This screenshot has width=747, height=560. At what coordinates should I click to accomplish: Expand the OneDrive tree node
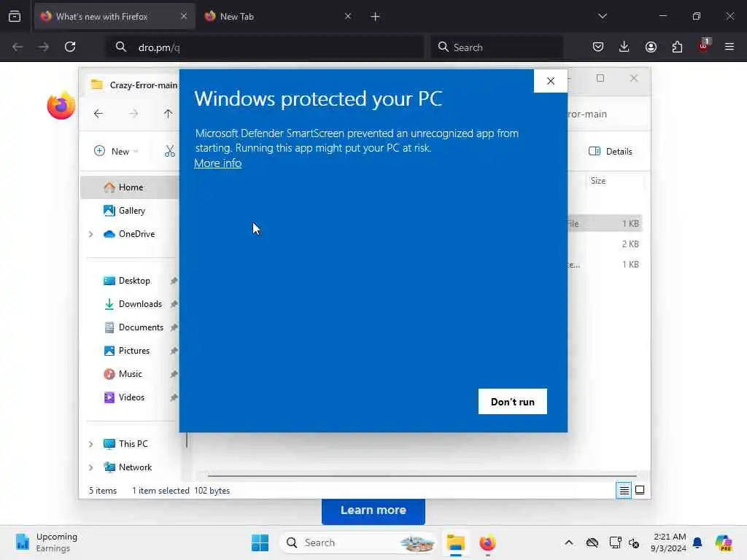90,234
